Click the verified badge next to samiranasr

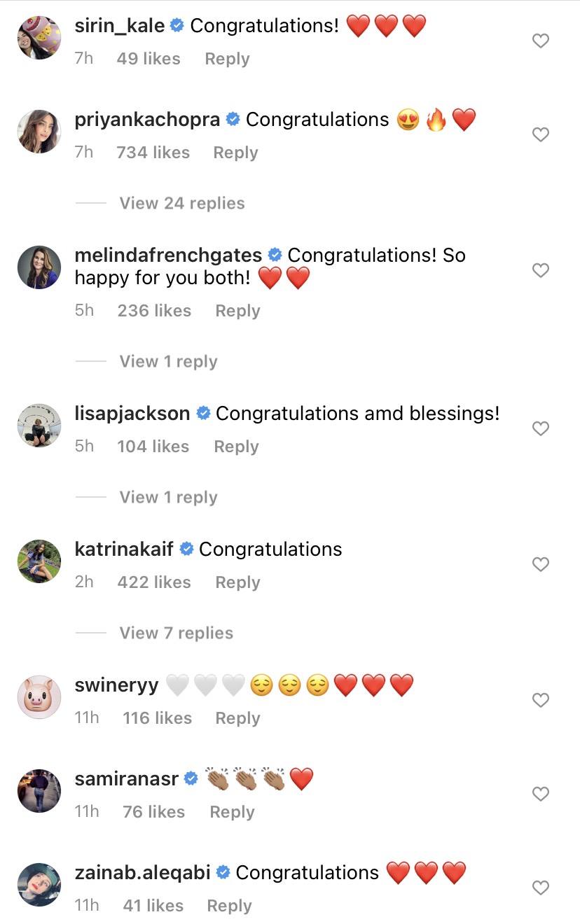tap(190, 777)
